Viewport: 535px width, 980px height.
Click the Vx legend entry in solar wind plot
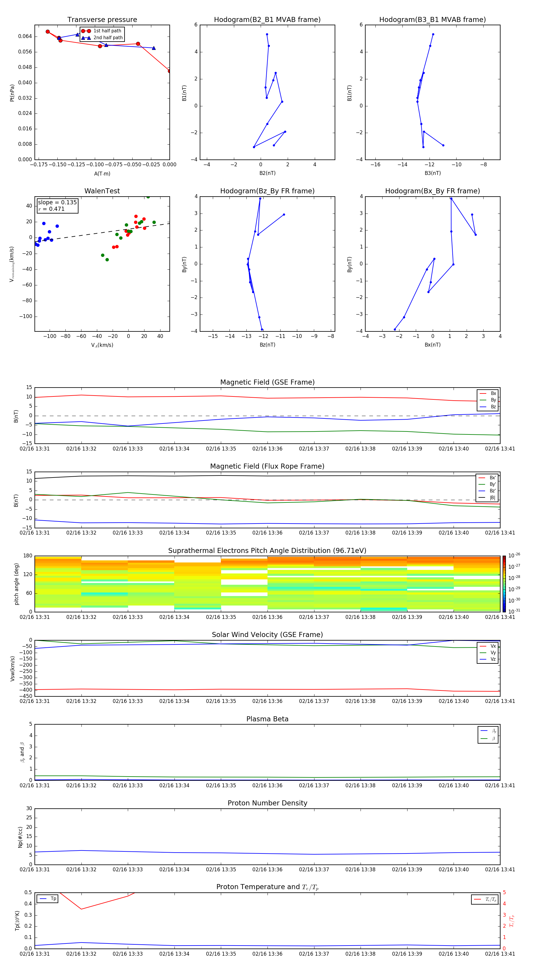[x=488, y=646]
